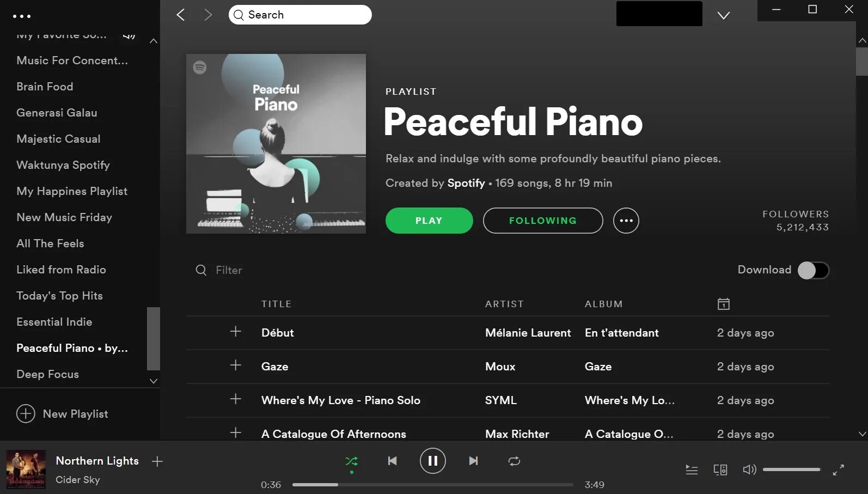Enter full screen mode icon

click(x=839, y=469)
